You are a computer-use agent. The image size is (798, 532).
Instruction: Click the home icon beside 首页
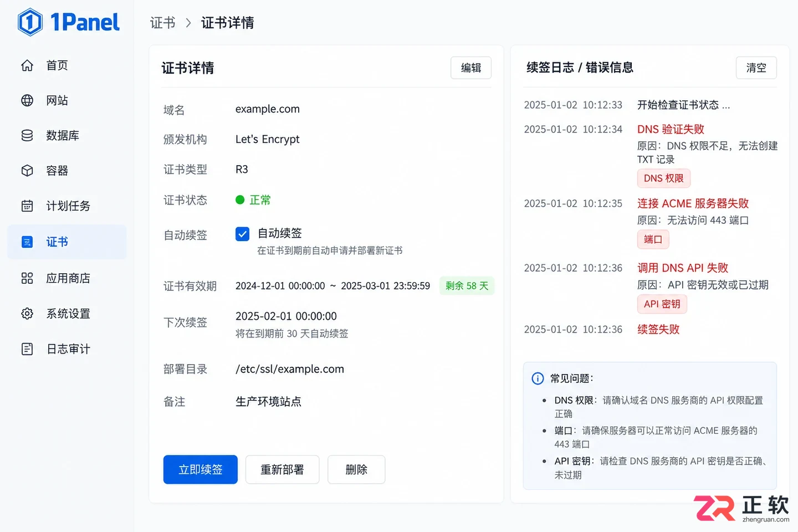pyautogui.click(x=27, y=65)
